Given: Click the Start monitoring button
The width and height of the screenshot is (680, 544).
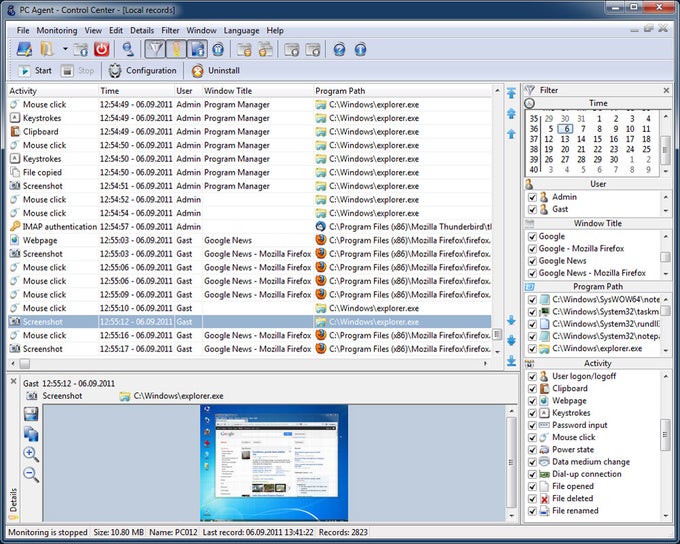Looking at the screenshot, I should pos(35,71).
